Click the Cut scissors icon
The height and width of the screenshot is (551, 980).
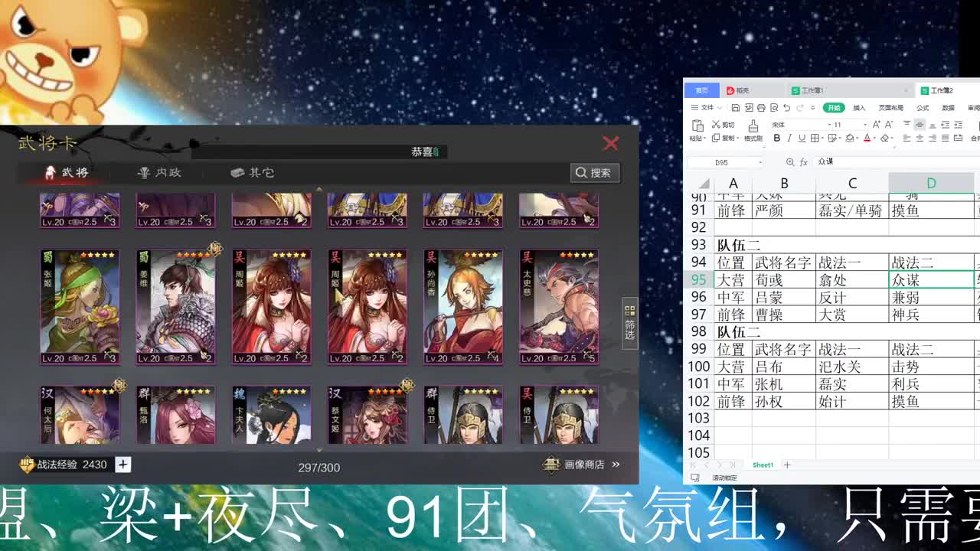(716, 124)
